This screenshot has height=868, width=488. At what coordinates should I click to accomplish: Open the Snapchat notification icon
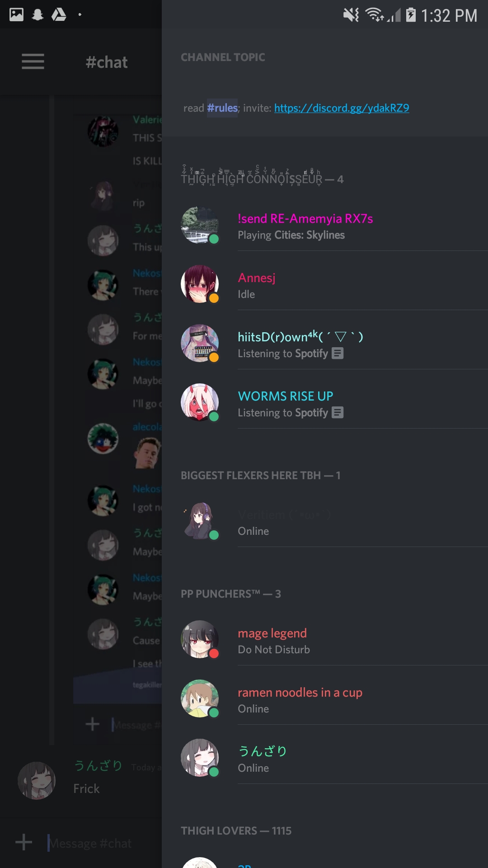point(38,15)
